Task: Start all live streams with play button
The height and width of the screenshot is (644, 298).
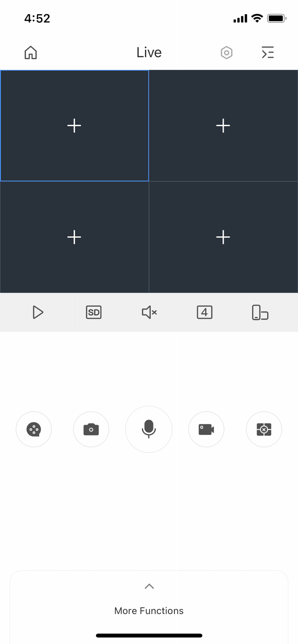Action: pos(38,312)
